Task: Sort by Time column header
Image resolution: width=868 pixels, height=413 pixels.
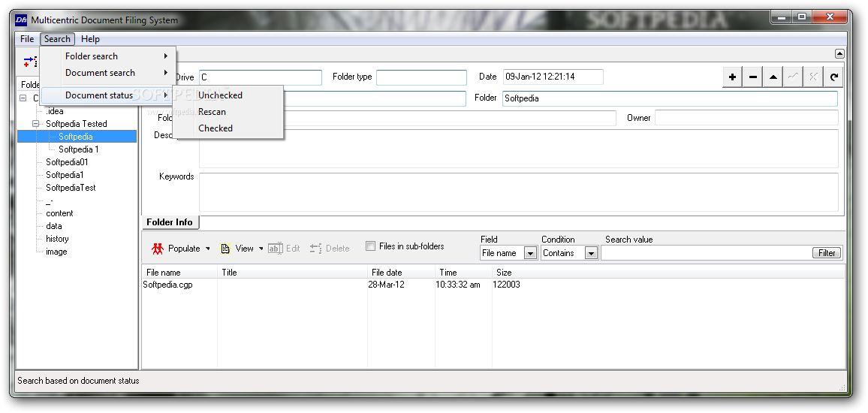Action: pyautogui.click(x=464, y=273)
